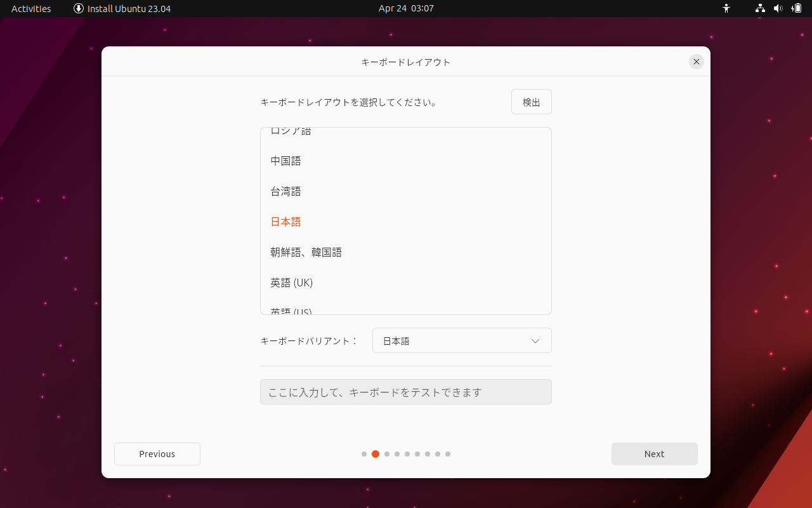
Task: Click the network status icon in top bar
Action: pyautogui.click(x=760, y=8)
